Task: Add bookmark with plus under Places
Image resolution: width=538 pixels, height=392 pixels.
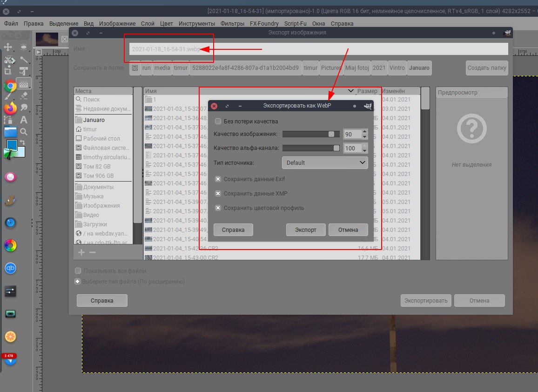Action: pyautogui.click(x=81, y=252)
